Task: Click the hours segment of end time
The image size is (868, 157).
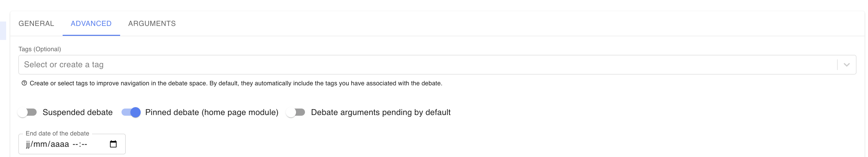Action: (x=75, y=144)
